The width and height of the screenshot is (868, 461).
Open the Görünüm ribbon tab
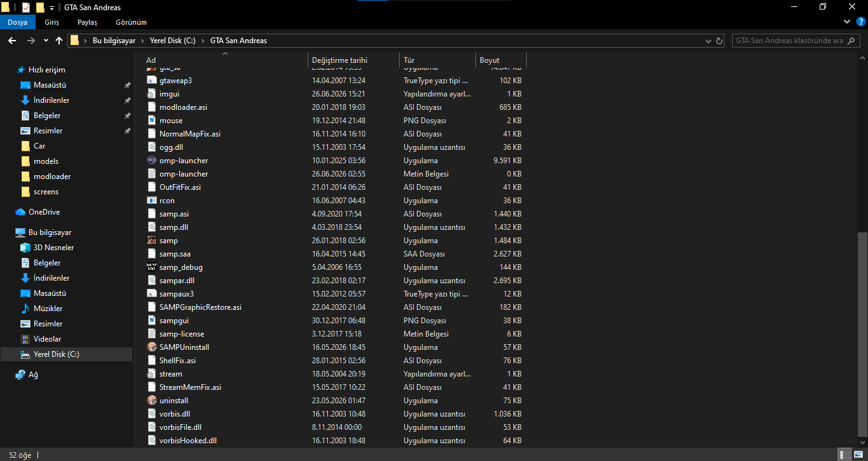coord(132,22)
